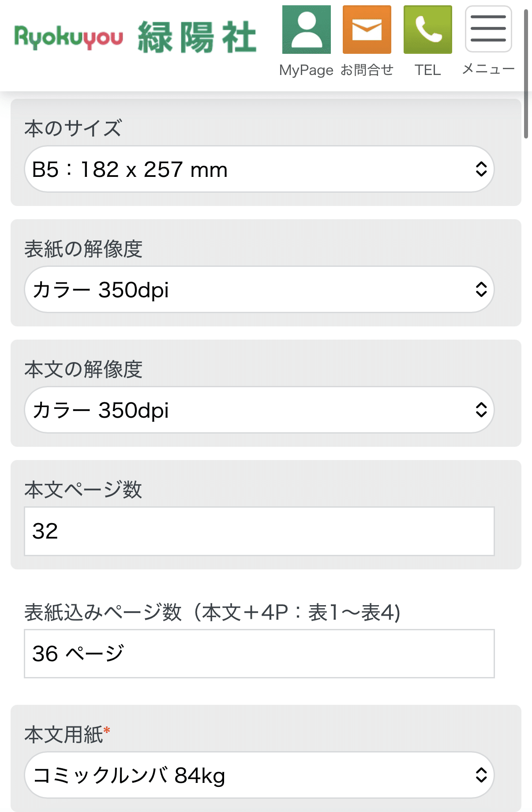Viewport: 532px width, 812px height.
Task: Click the 本文ページ数 field showing 32
Action: [260, 531]
